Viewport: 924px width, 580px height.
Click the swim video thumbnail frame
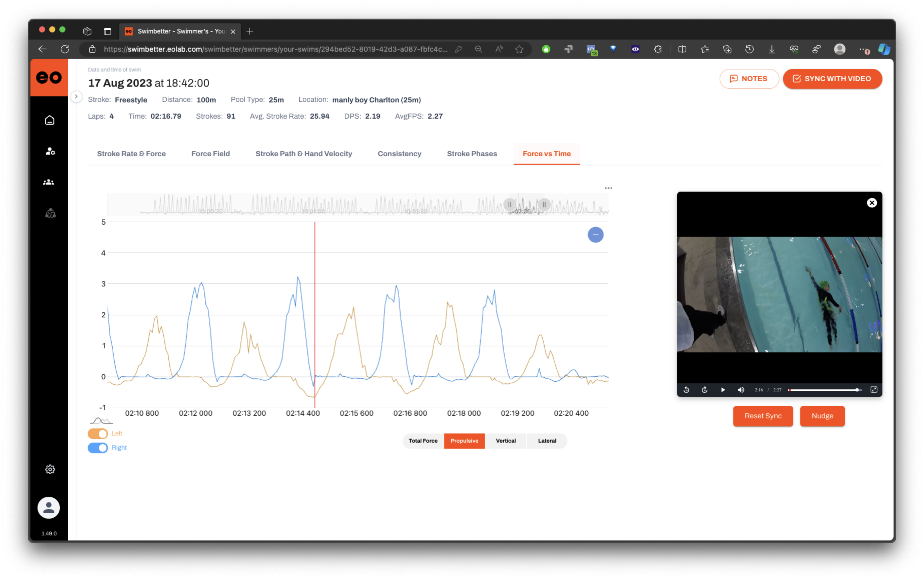point(779,294)
